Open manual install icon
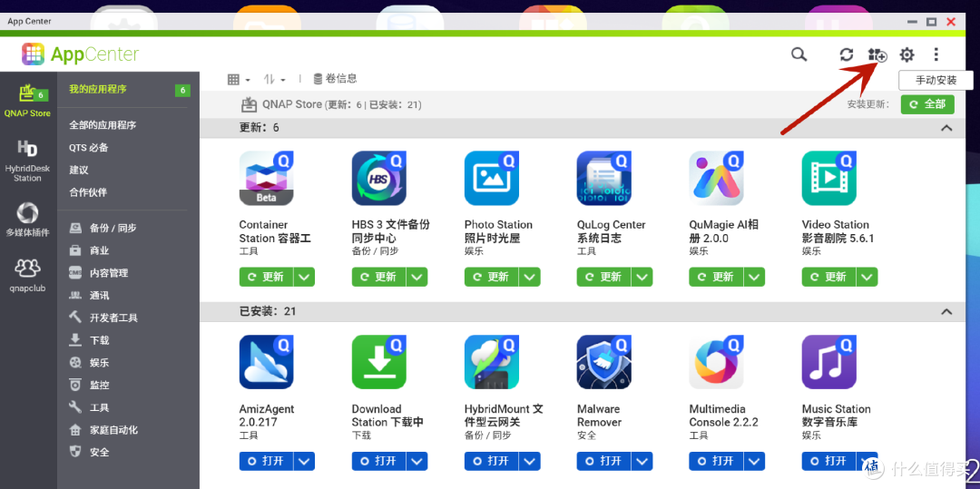The image size is (980, 489). 877,55
